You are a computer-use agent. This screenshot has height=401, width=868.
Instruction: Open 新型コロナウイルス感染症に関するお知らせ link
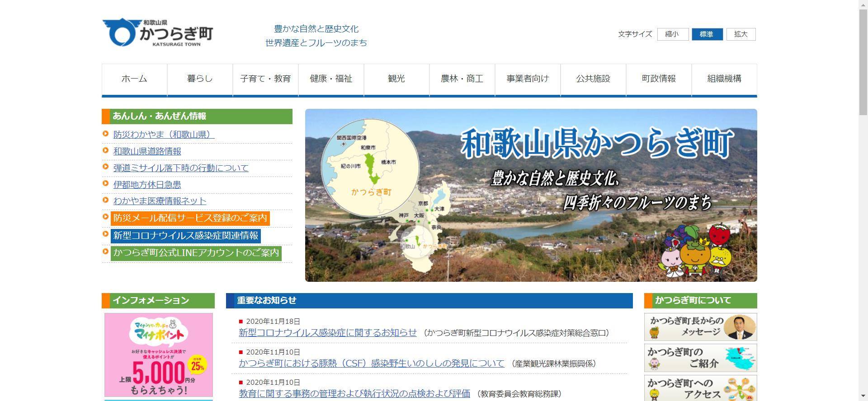(328, 333)
